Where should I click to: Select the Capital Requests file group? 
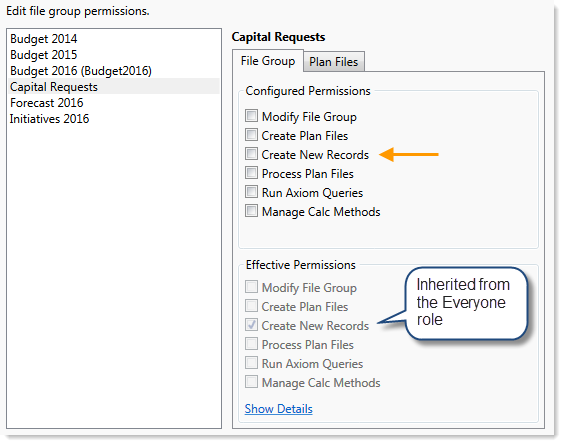(114, 87)
